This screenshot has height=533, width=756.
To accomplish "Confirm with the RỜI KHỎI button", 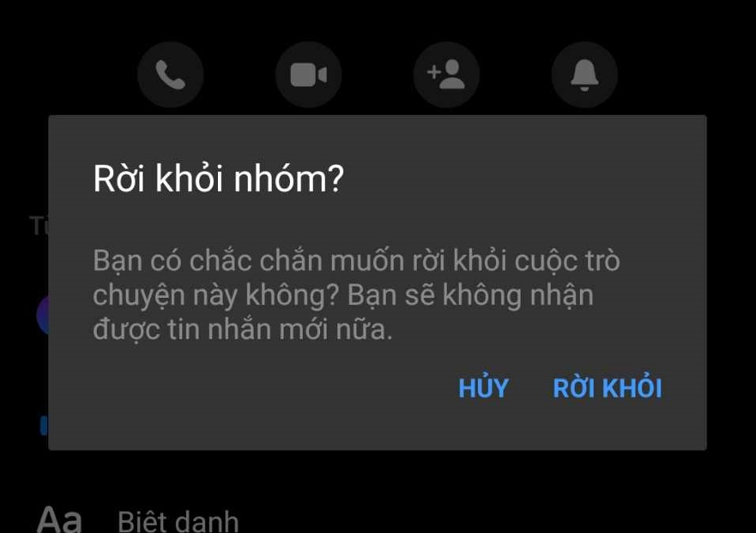I will pos(608,388).
